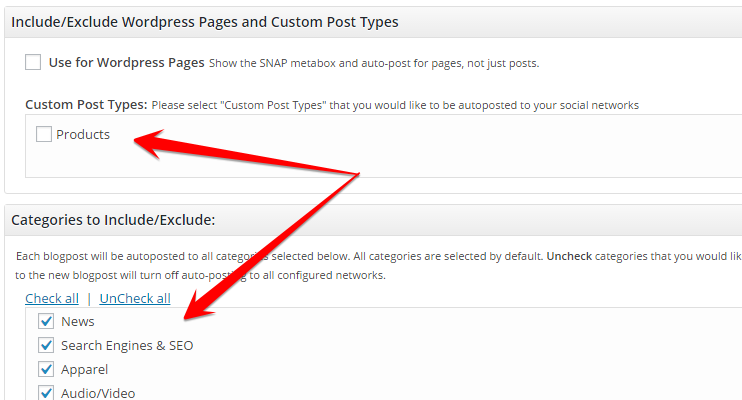
Task: Click the News category label
Action: (78, 321)
